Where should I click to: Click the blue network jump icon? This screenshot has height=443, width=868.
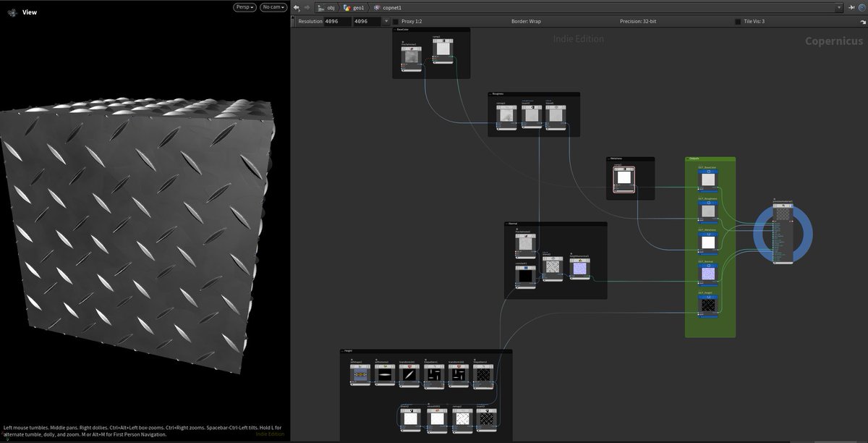(x=861, y=7)
